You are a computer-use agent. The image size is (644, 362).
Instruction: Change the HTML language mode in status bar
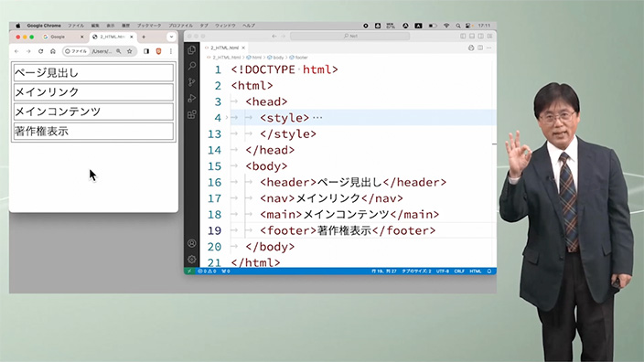pos(475,271)
